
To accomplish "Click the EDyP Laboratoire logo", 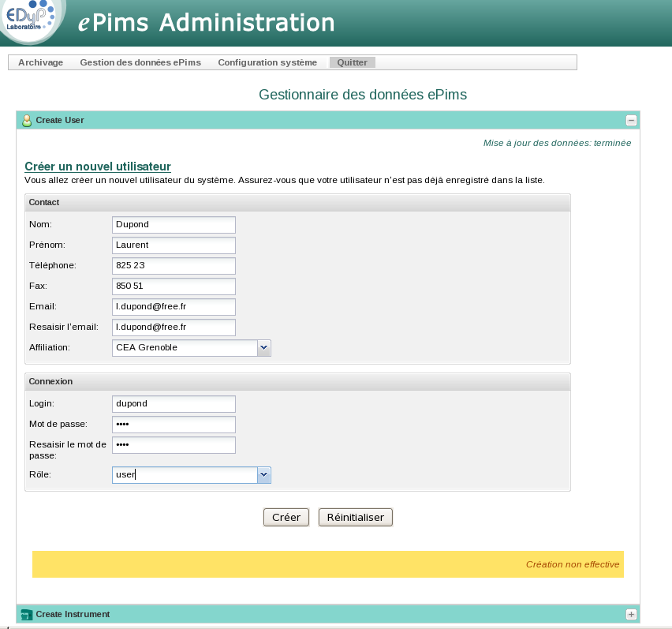I will click(30, 22).
